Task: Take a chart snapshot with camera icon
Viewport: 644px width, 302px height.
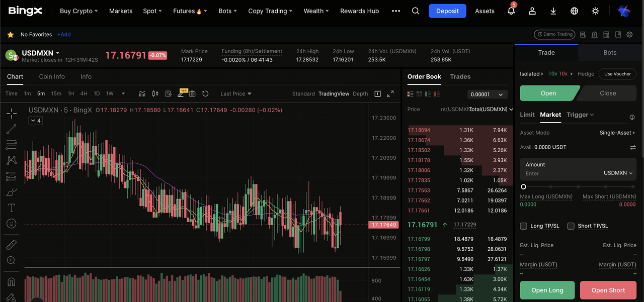Action: click(192, 93)
